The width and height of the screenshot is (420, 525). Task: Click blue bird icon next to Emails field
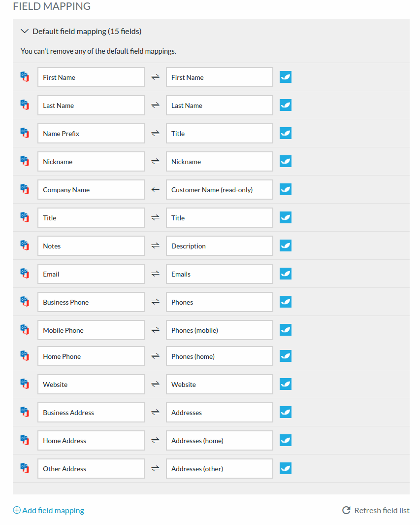(286, 274)
